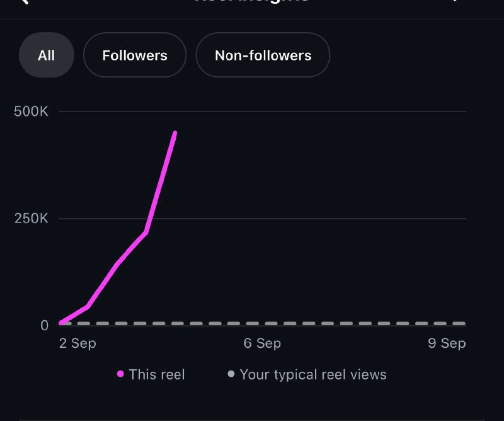Tap the pink line's bend below 250K
The height and width of the screenshot is (421, 504).
click(146, 232)
